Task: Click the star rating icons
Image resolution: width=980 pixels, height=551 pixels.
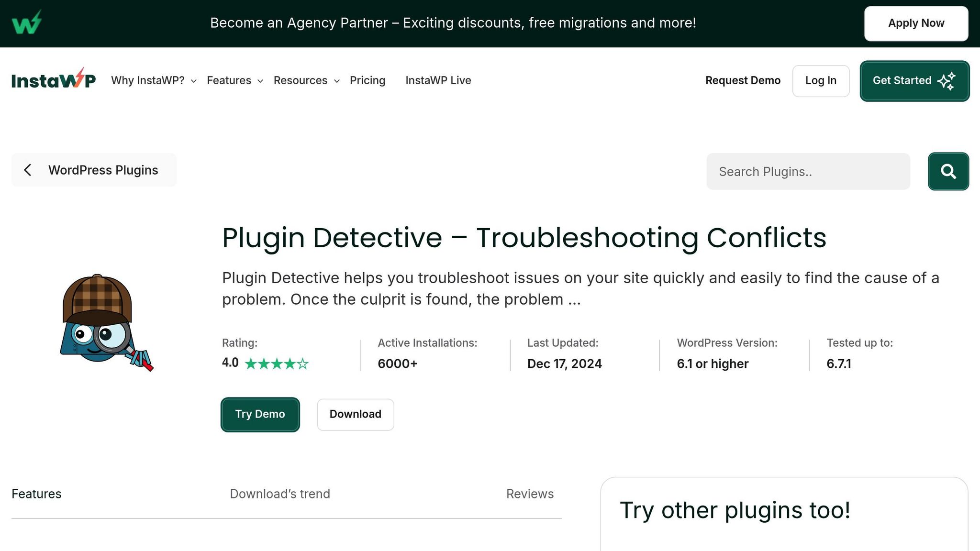Action: tap(277, 364)
